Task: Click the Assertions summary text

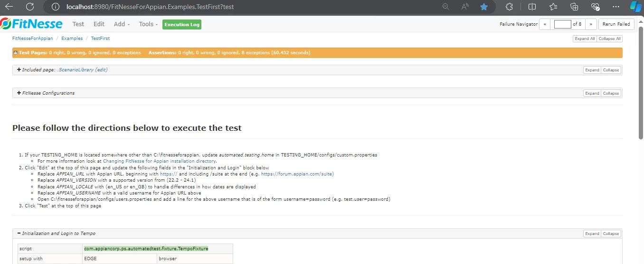Action: [x=229, y=53]
